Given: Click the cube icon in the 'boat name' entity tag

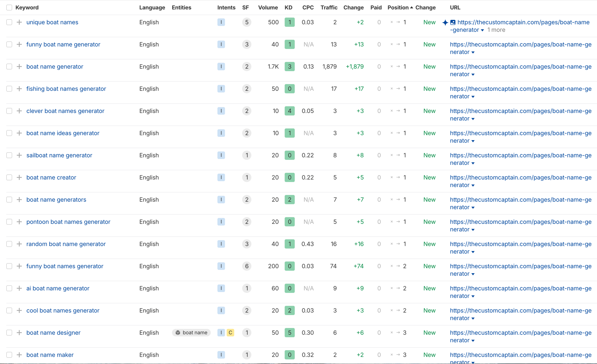Looking at the screenshot, I should click(x=178, y=333).
